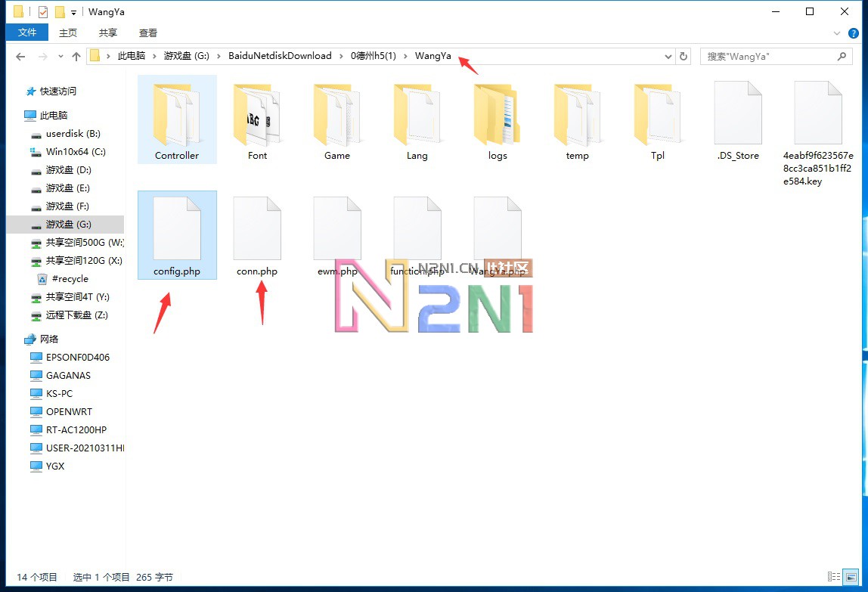This screenshot has width=868, height=592.
Task: Switch to details view in status bar
Action: click(835, 577)
